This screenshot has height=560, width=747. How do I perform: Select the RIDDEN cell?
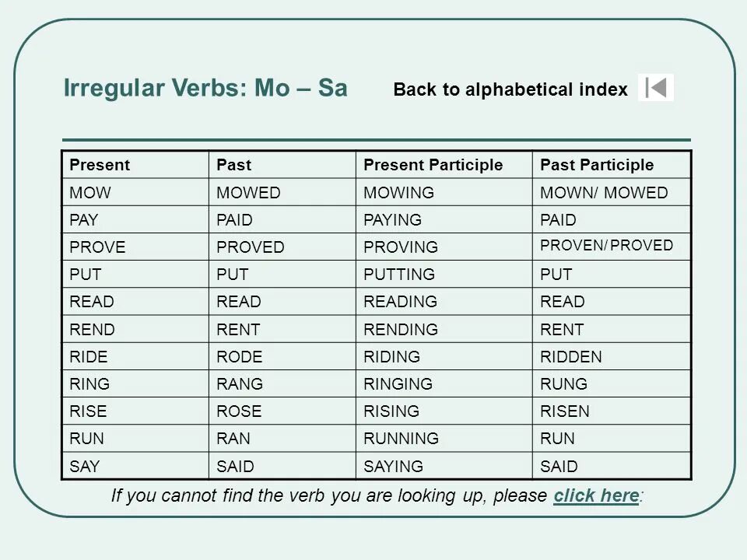pos(612,356)
